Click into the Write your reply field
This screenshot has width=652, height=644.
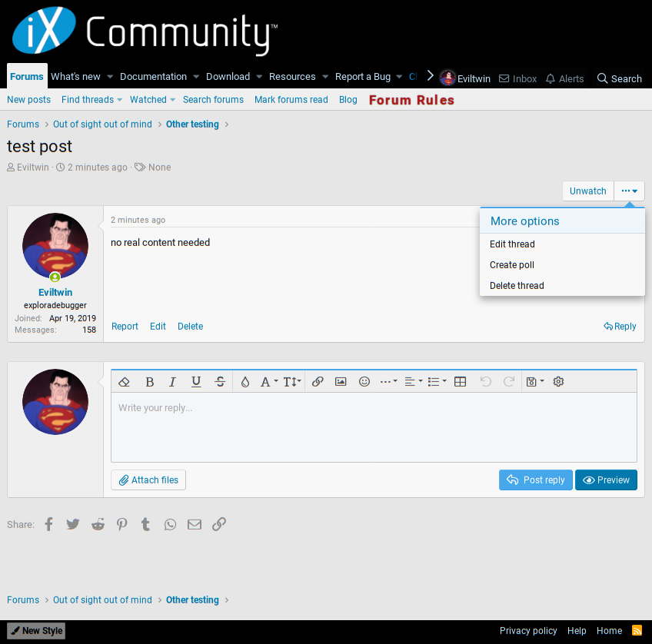pyautogui.click(x=374, y=427)
